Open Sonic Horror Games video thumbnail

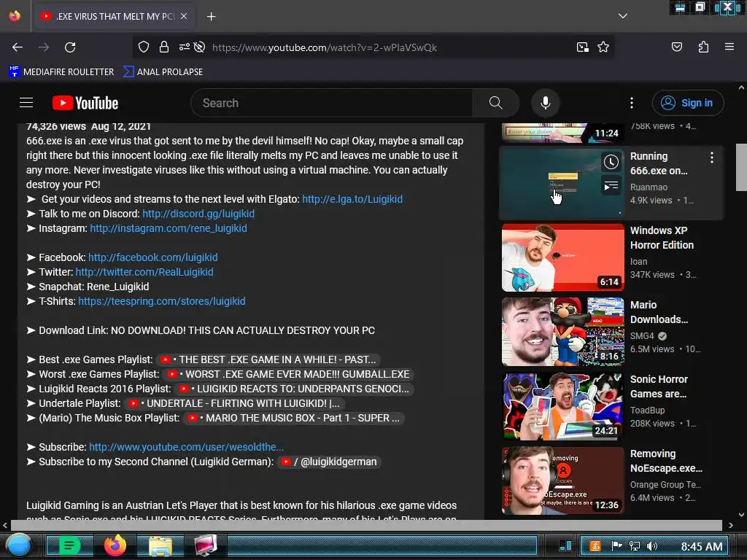click(x=562, y=406)
